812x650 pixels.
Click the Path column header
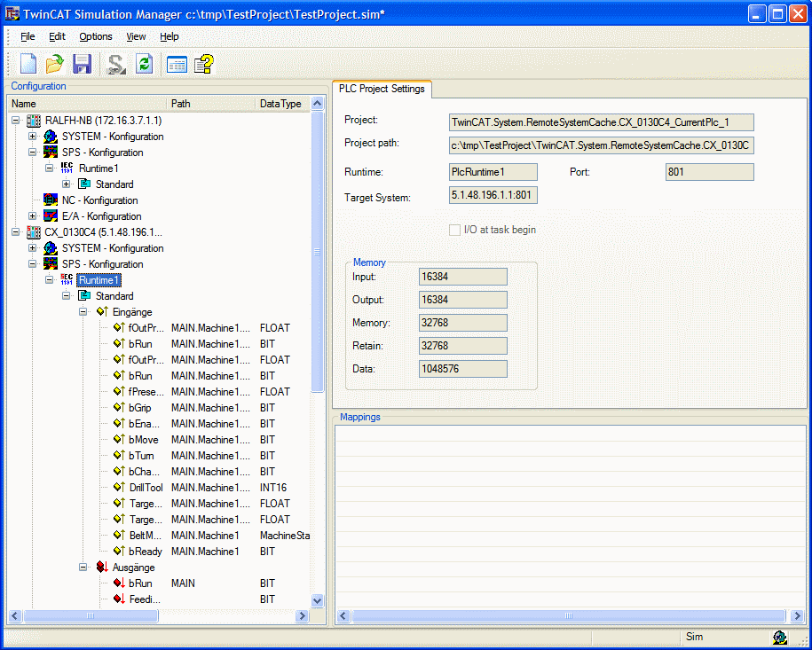point(212,104)
